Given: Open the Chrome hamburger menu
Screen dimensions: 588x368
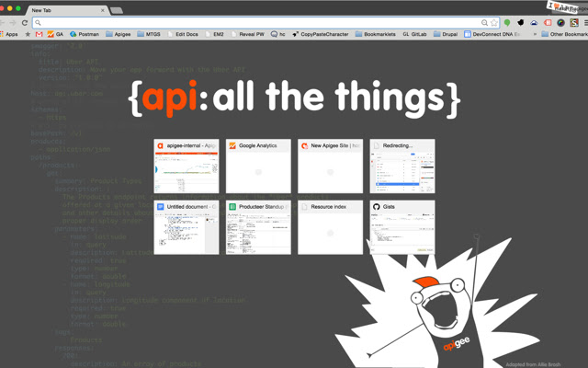Looking at the screenshot, I should pos(585,23).
